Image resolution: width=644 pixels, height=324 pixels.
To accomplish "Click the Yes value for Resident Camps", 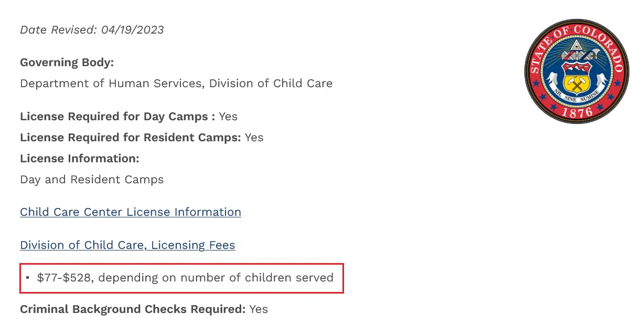I will click(254, 138).
